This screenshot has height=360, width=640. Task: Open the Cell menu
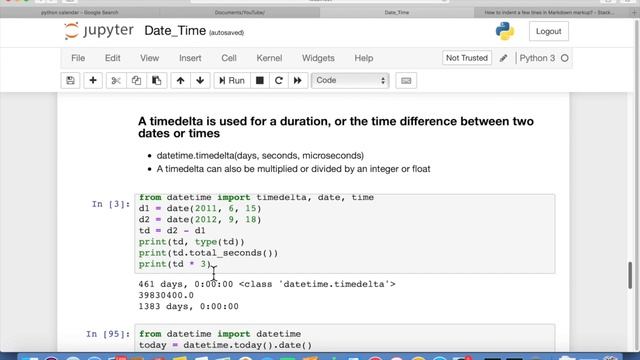[x=229, y=58]
